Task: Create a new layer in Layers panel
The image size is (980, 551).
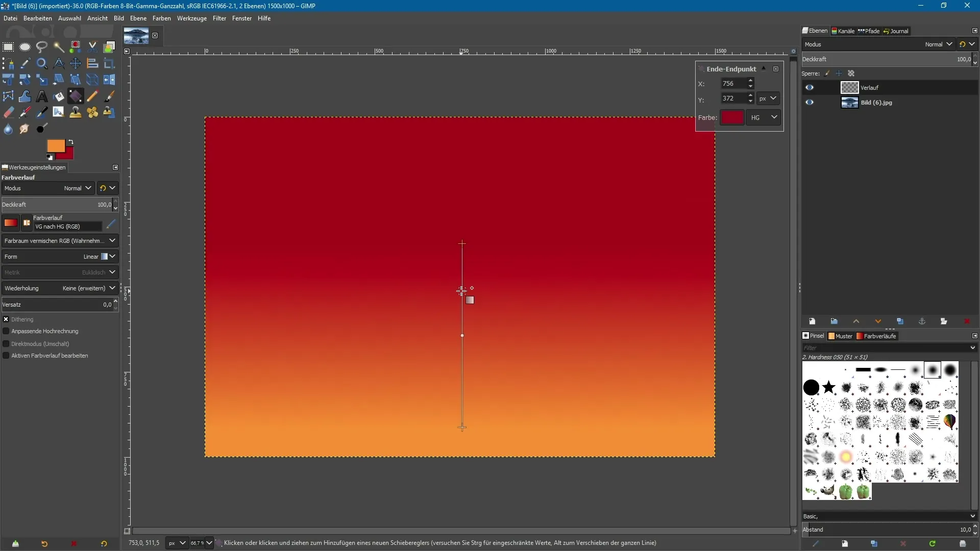Action: (812, 321)
